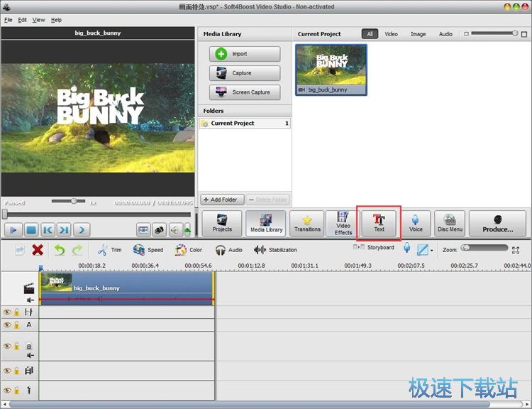532x409 pixels.
Task: Select the Current Project folder row
Action: (245, 124)
